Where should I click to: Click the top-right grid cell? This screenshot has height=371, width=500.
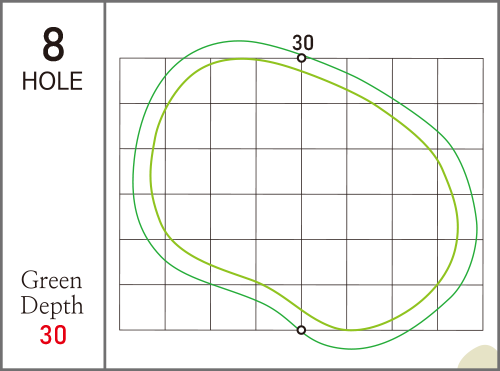click(x=460, y=81)
